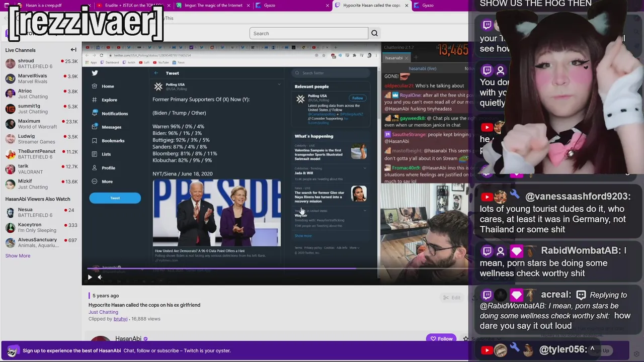The width and height of the screenshot is (644, 362).
Task: Open Twitter Explore in the clip
Action: pos(105,100)
